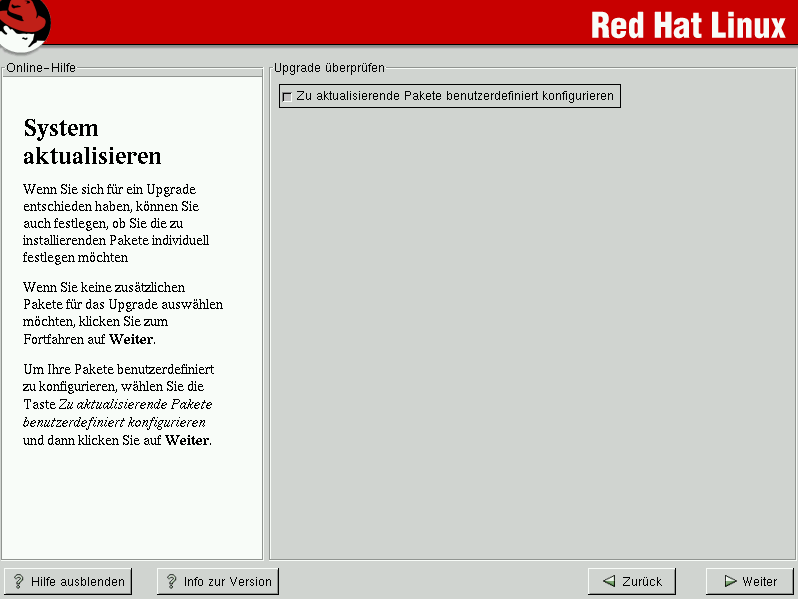
Task: Tick the package customization checkbox square
Action: click(x=288, y=97)
